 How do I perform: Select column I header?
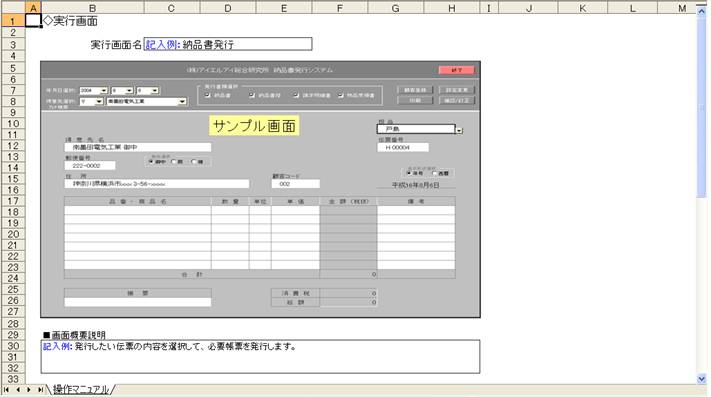click(489, 8)
